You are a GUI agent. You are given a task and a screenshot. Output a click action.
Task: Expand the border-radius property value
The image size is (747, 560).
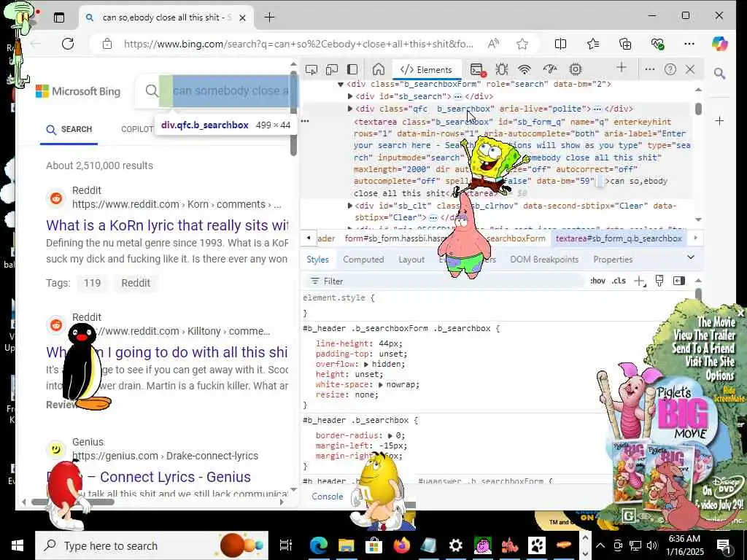click(390, 435)
